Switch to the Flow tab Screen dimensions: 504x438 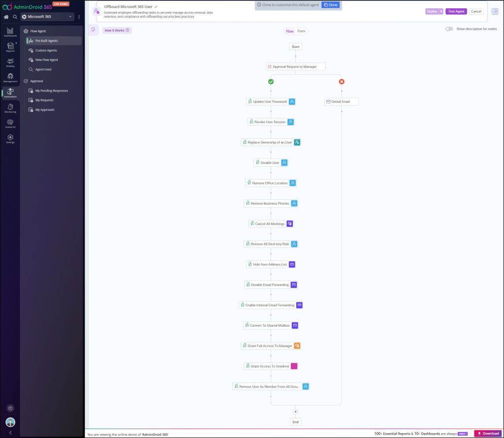coord(289,31)
